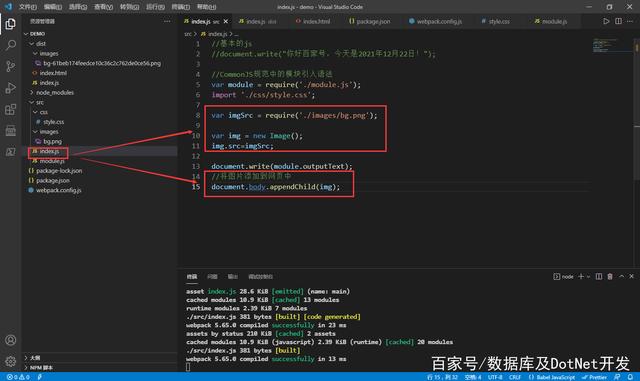The height and width of the screenshot is (381, 640).
Task: Collapse the images folder under src
Action: coord(45,132)
